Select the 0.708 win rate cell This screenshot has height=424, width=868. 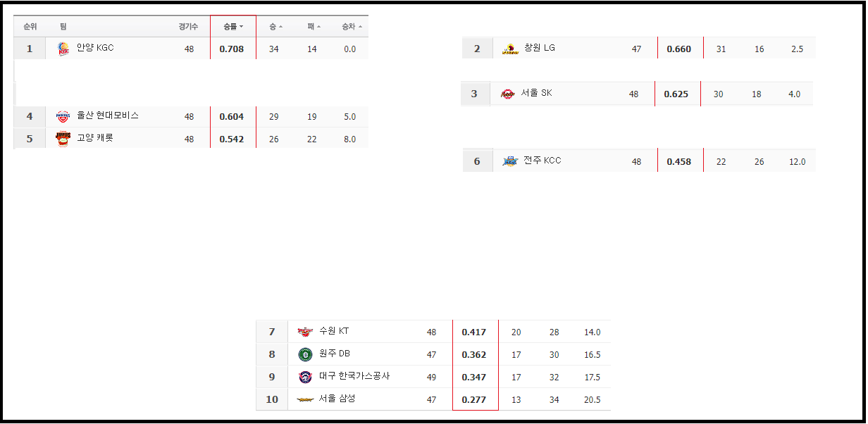[232, 49]
